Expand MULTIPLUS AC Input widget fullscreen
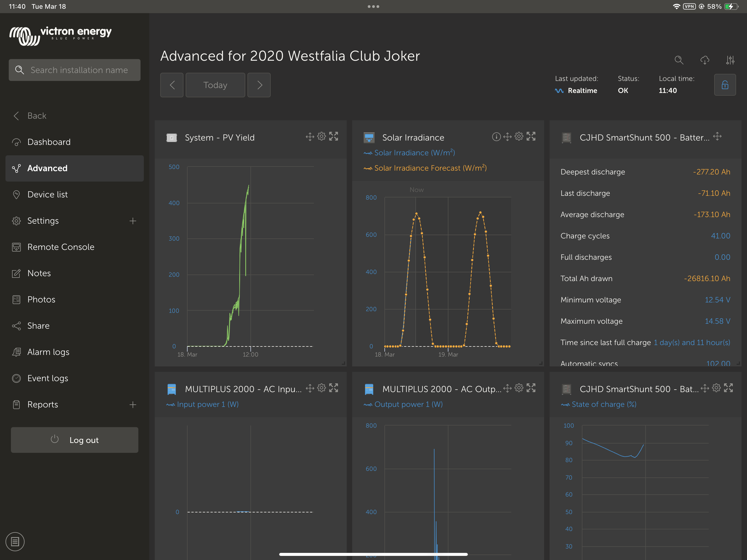The image size is (747, 560). pyautogui.click(x=334, y=388)
